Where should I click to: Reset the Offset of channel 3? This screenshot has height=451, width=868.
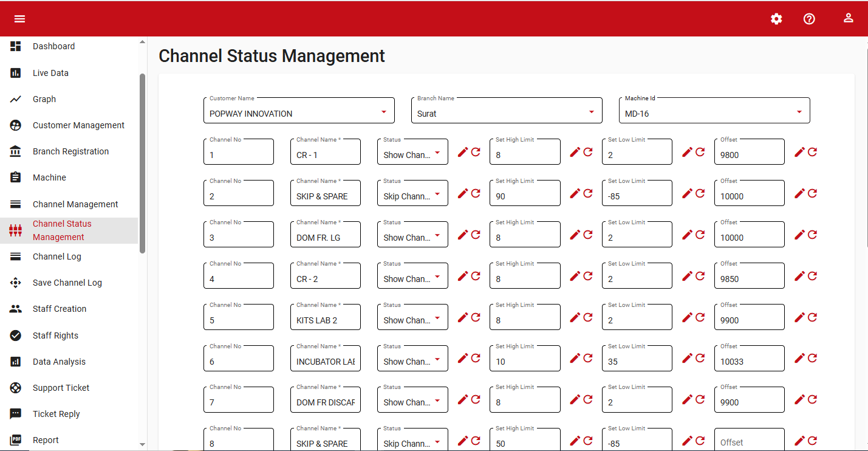tap(813, 235)
